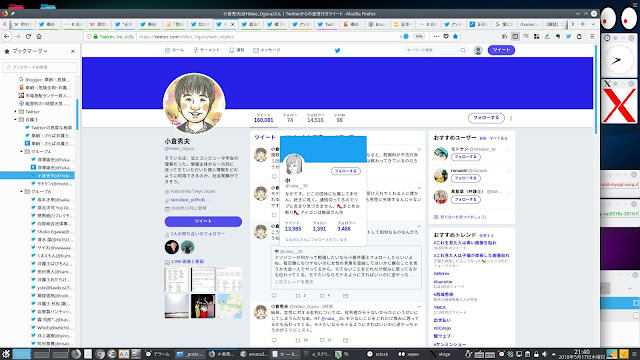
Task: Click the like heart under quoted tweet
Action: (322, 296)
